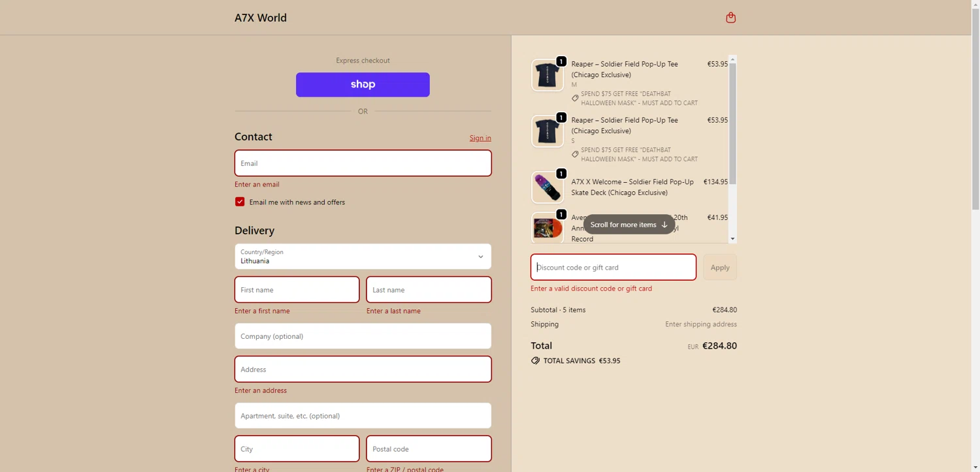Click the down arrow inside Scroll for more items
This screenshot has height=472, width=980.
[664, 225]
